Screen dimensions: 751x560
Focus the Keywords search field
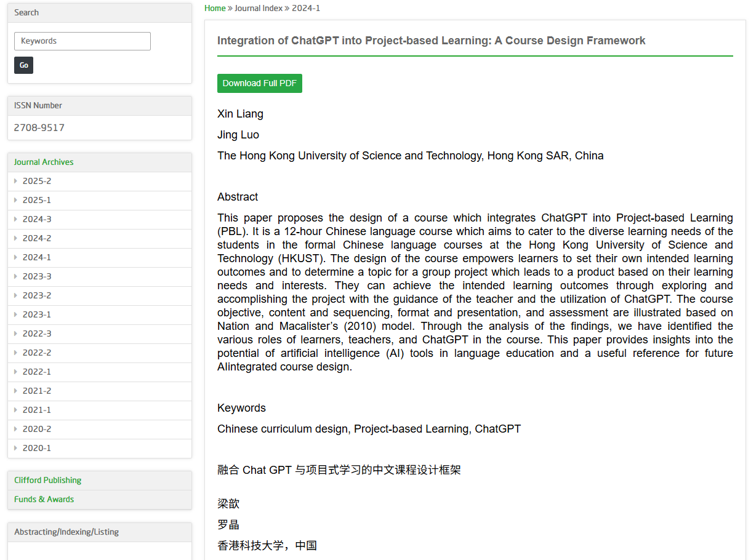pyautogui.click(x=82, y=41)
